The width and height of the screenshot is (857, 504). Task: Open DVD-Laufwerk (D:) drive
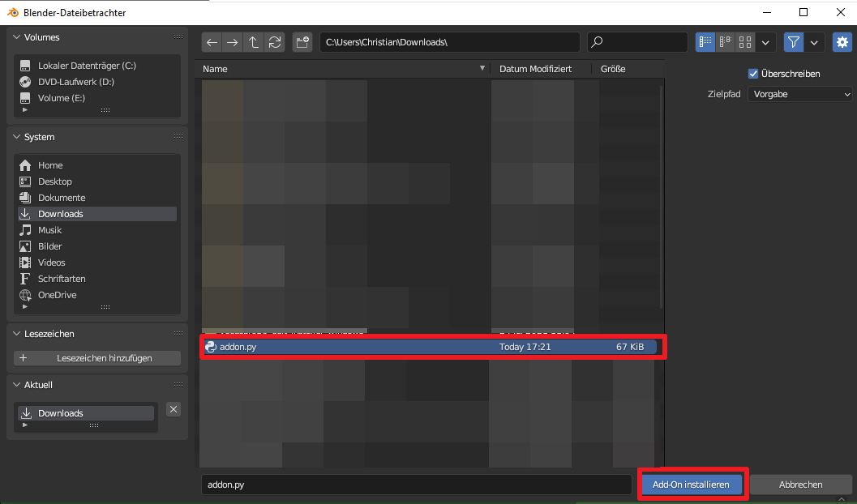coord(97,82)
